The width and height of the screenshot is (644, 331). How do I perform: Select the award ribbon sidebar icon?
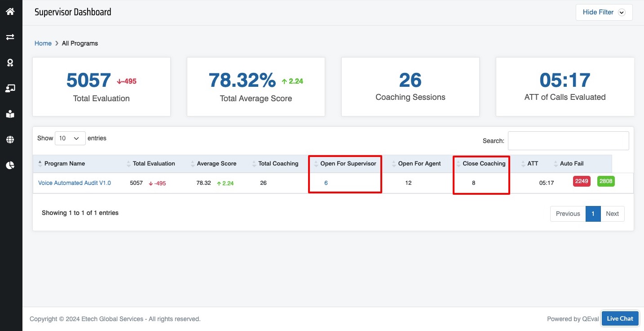pyautogui.click(x=10, y=63)
